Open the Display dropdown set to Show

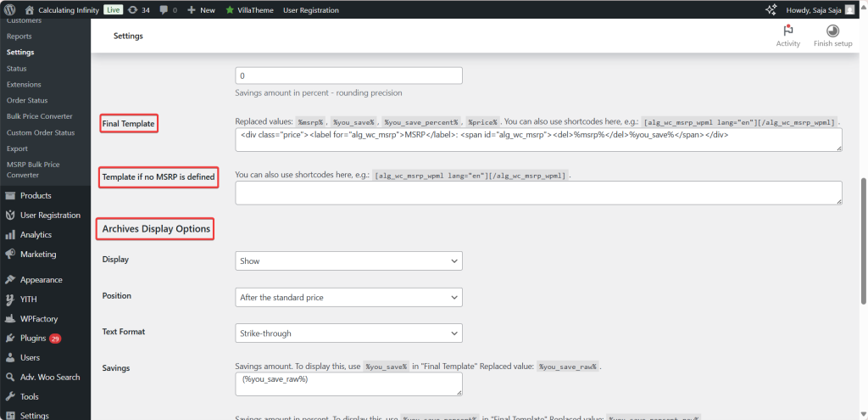pyautogui.click(x=348, y=261)
